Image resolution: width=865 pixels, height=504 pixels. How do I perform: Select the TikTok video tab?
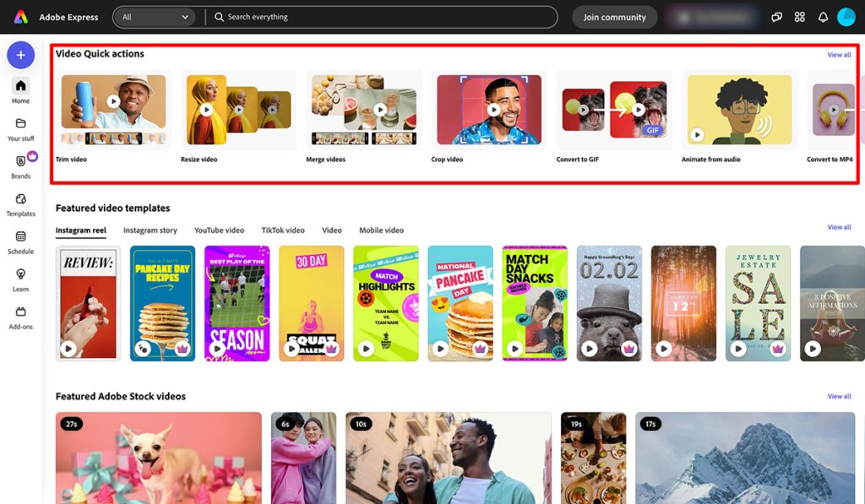284,230
